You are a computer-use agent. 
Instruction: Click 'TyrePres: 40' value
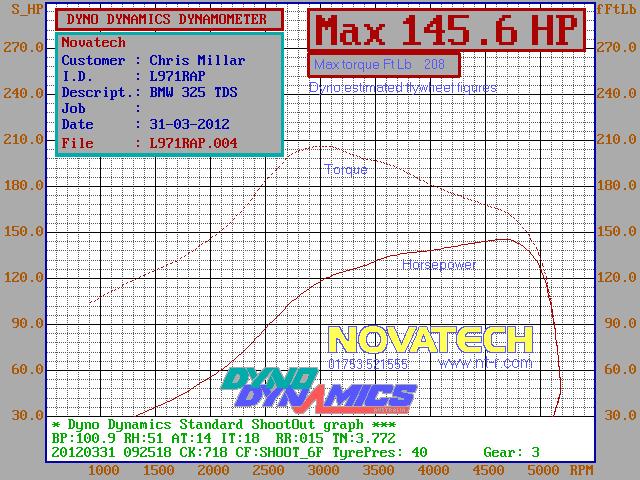(380, 453)
